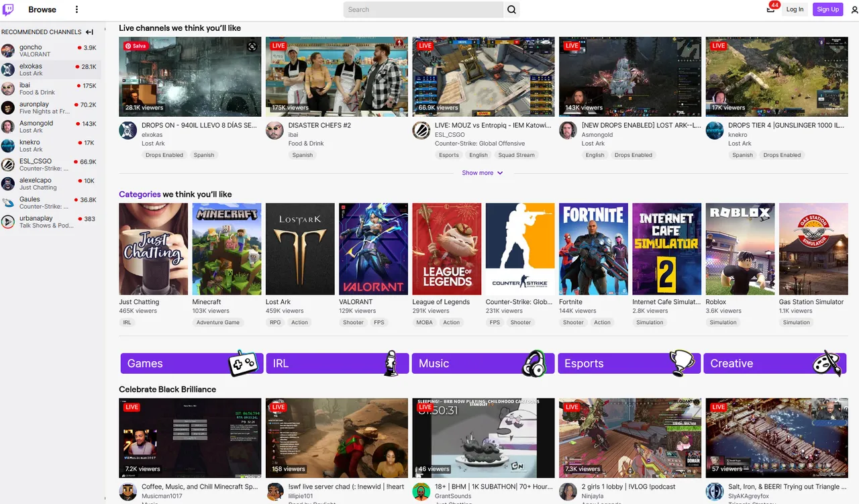859x504 pixels.
Task: Open Ninjayla stream thumbnail, 7.3K viewers
Action: (x=630, y=438)
